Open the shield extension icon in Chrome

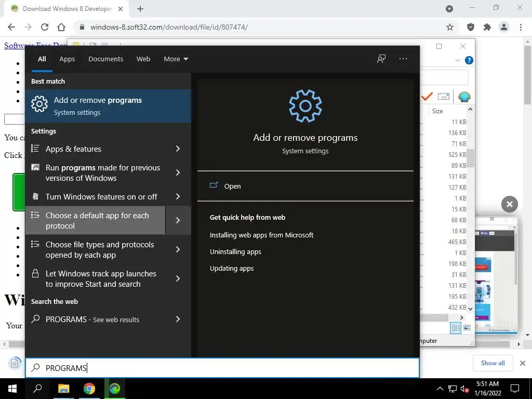pyautogui.click(x=471, y=27)
